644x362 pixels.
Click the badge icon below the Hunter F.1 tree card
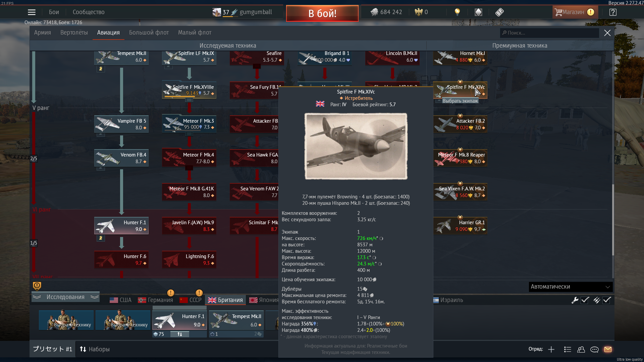point(101,238)
